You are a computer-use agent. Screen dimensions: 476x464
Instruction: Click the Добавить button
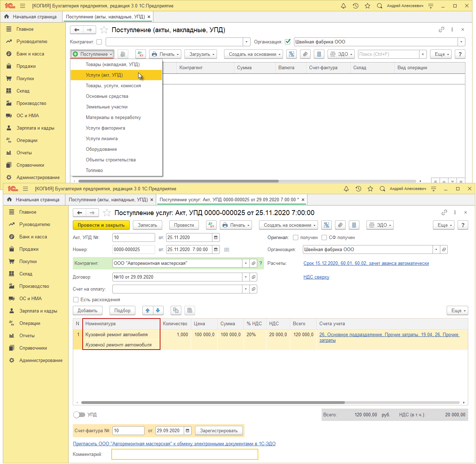[88, 310]
